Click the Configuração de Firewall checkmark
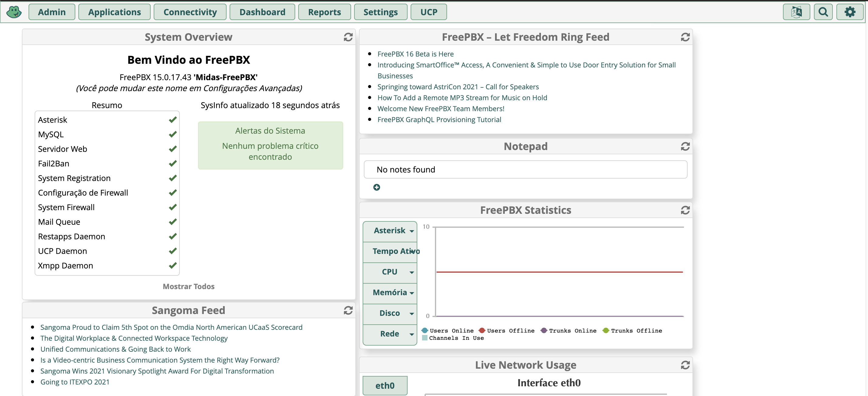 tap(173, 193)
